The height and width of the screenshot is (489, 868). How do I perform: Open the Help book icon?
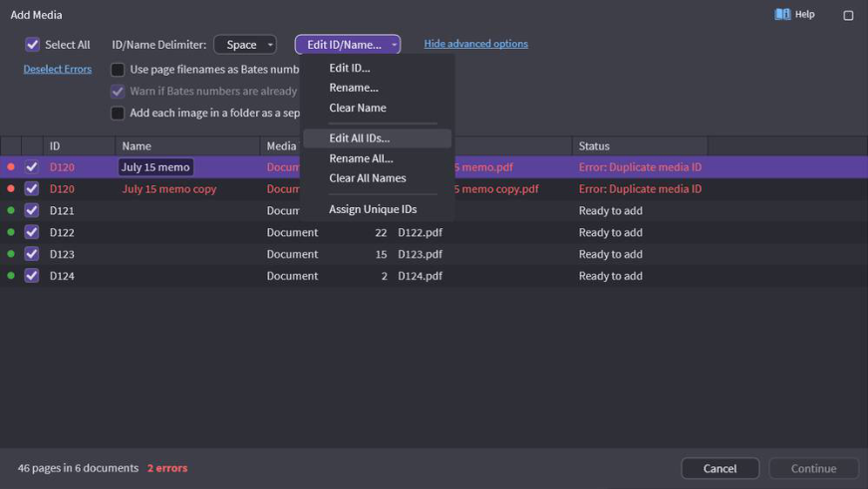click(782, 14)
